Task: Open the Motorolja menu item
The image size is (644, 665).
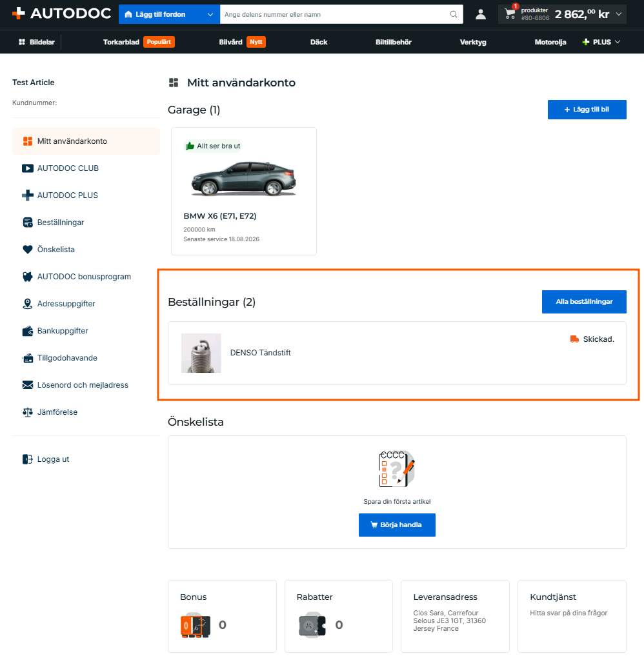Action: point(550,42)
